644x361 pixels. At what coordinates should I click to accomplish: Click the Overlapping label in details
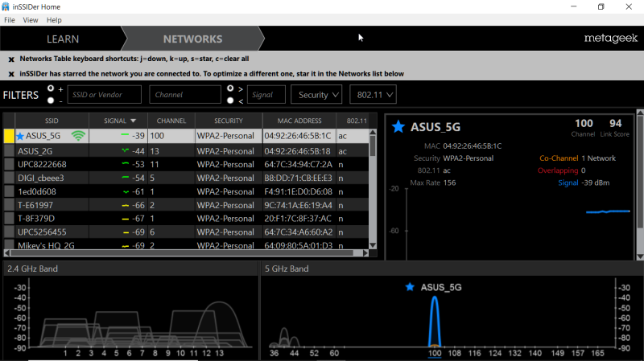[x=558, y=170]
